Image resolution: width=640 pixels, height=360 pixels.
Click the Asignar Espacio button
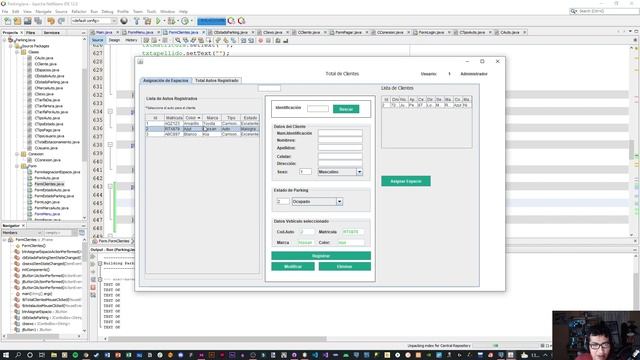tap(406, 181)
